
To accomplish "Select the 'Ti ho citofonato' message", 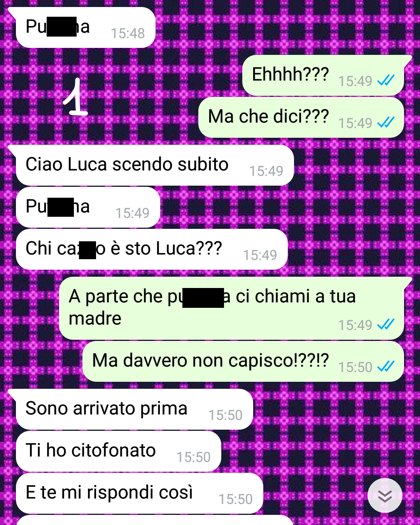I will pyautogui.click(x=119, y=451).
